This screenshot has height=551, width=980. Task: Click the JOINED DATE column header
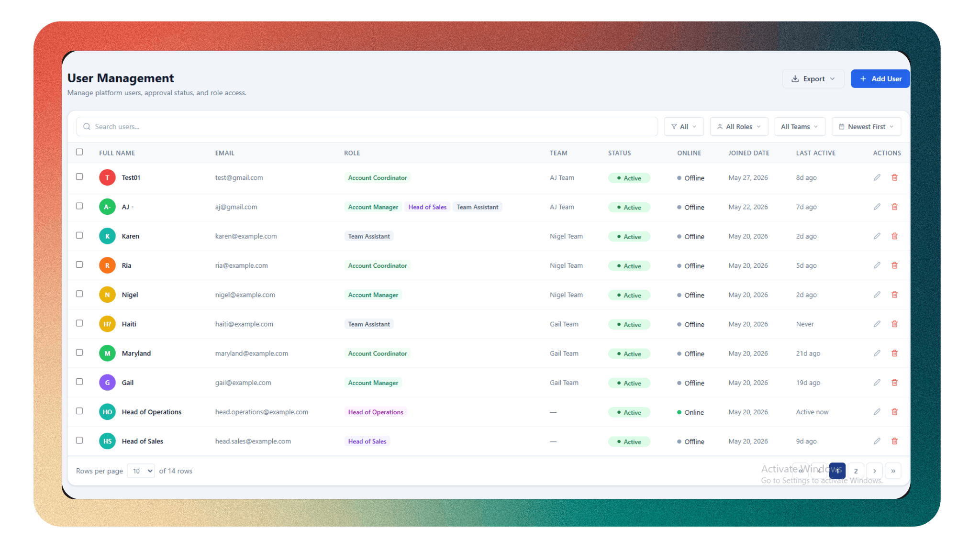click(x=749, y=153)
